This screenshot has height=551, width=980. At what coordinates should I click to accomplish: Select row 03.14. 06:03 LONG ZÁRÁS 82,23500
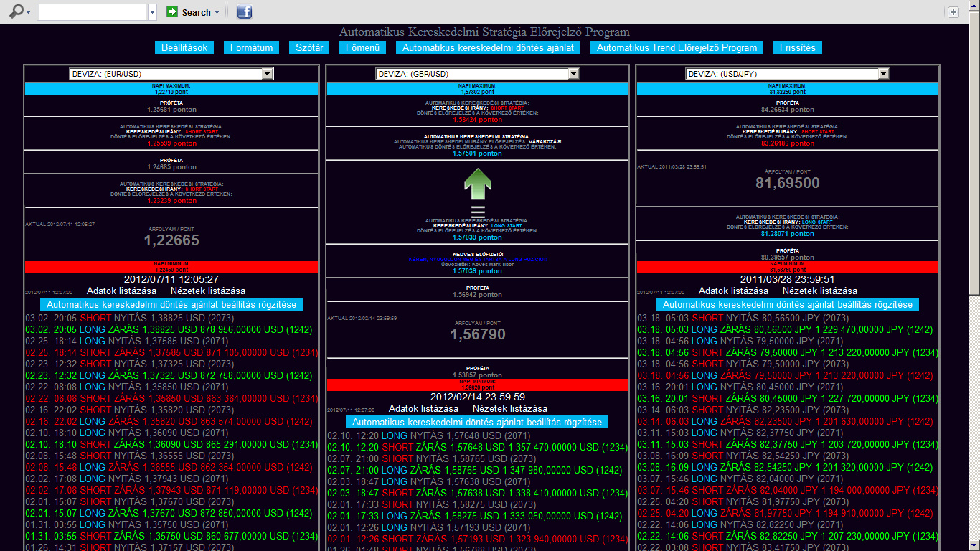point(786,421)
